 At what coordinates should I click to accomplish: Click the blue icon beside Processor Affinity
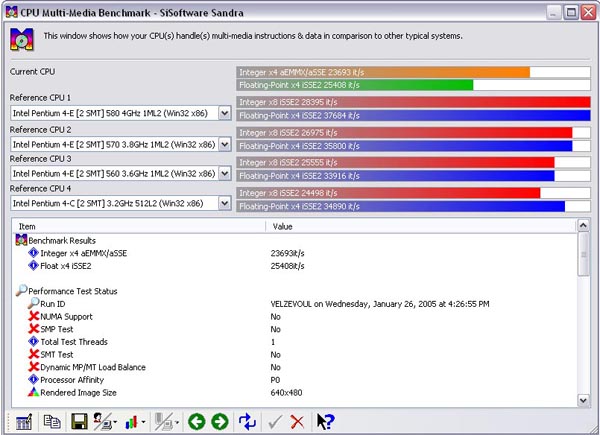coord(33,379)
